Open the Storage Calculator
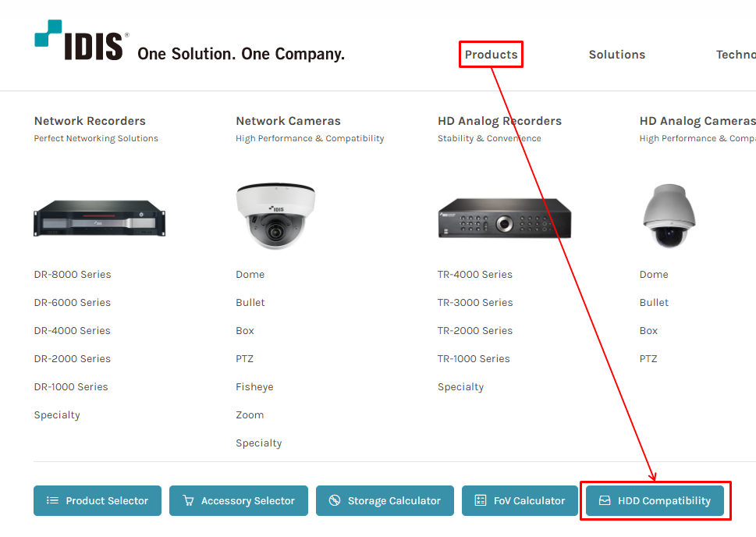This screenshot has width=756, height=537. click(385, 501)
